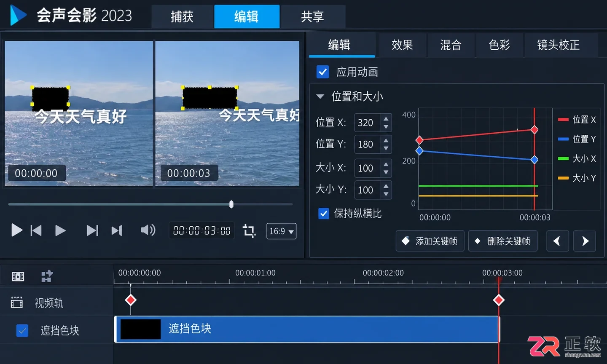Image resolution: width=607 pixels, height=364 pixels.
Task: Toggle the 应用动画 checkbox
Action: (323, 72)
